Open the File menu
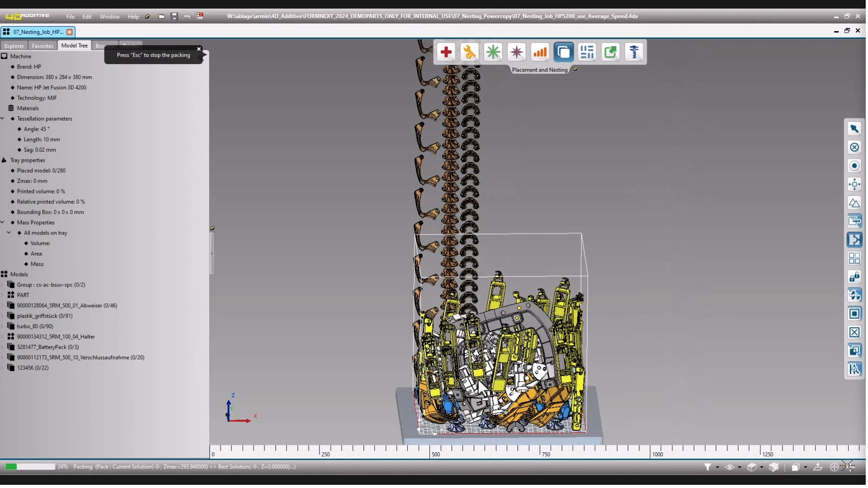The height and width of the screenshot is (488, 868). click(x=70, y=17)
